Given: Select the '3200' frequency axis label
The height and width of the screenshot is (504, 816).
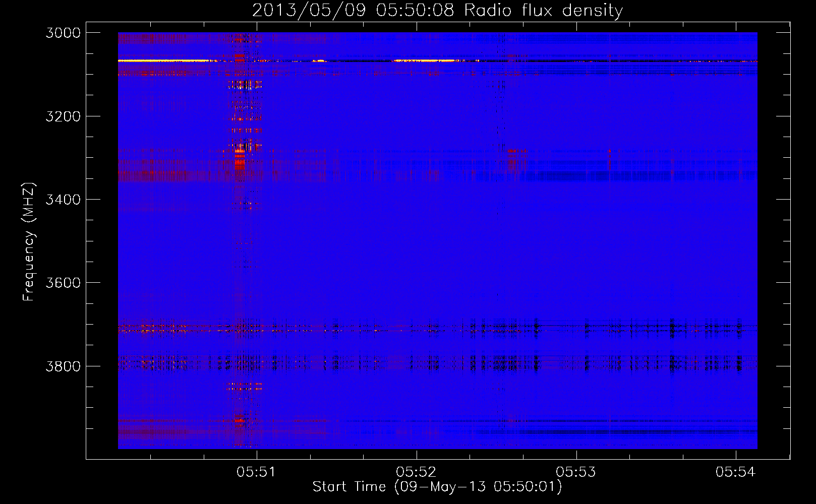Looking at the screenshot, I should (x=63, y=116).
